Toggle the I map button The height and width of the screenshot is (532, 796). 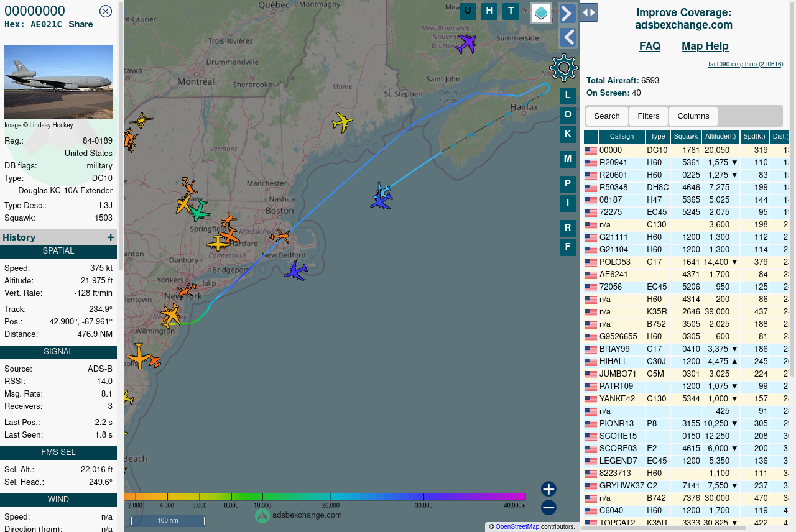(x=568, y=203)
